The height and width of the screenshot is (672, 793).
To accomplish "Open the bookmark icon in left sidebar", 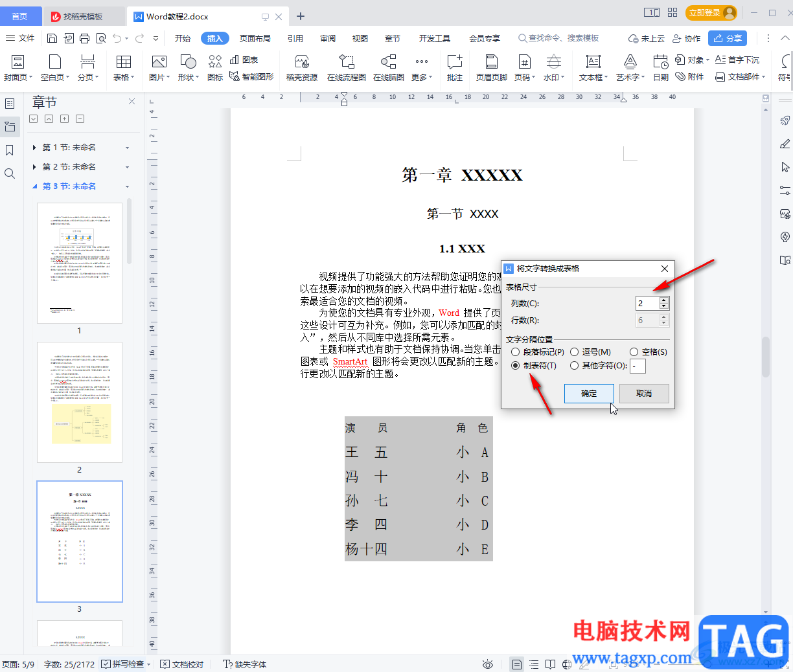I will point(10,150).
